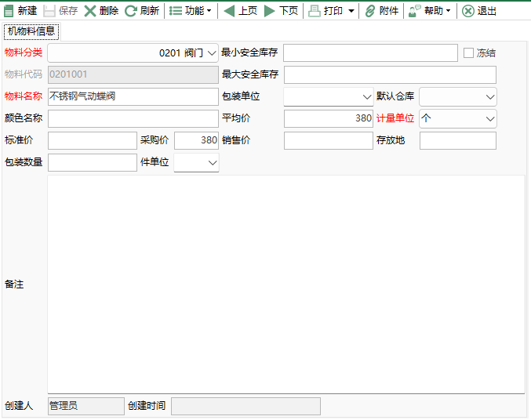
Task: Open the 件单位 piece unit dropdown
Action: click(x=212, y=163)
